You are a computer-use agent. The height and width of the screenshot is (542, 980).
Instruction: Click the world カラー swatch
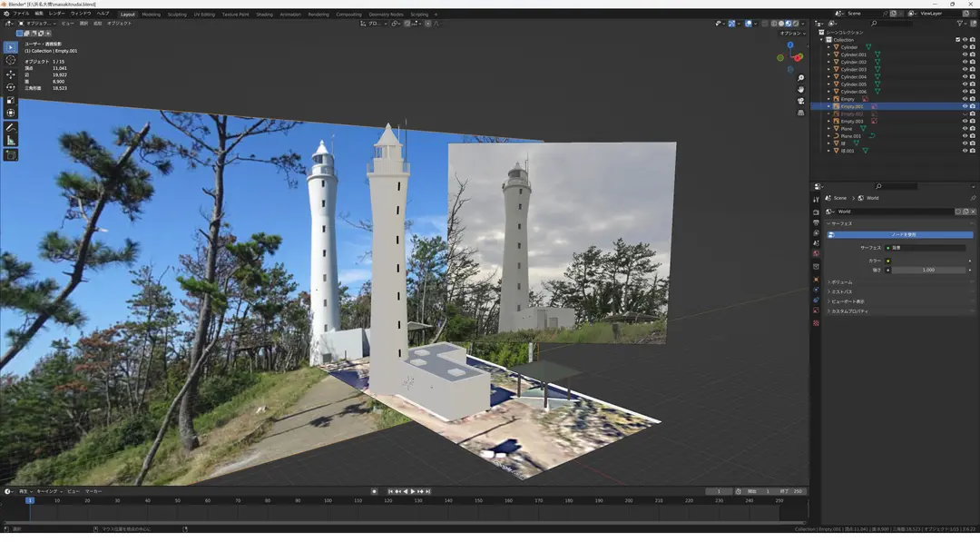tap(926, 261)
